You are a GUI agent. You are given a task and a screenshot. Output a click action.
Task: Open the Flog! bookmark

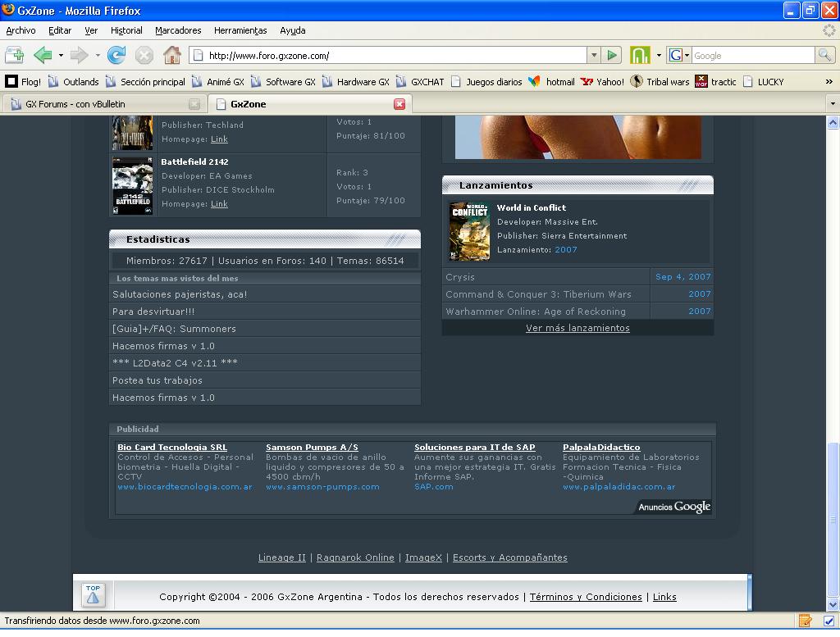click(x=23, y=82)
